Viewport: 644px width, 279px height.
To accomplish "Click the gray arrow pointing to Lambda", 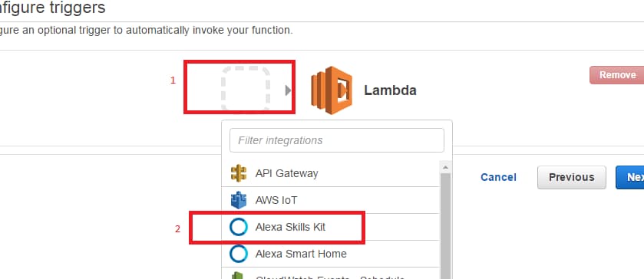I will point(289,90).
